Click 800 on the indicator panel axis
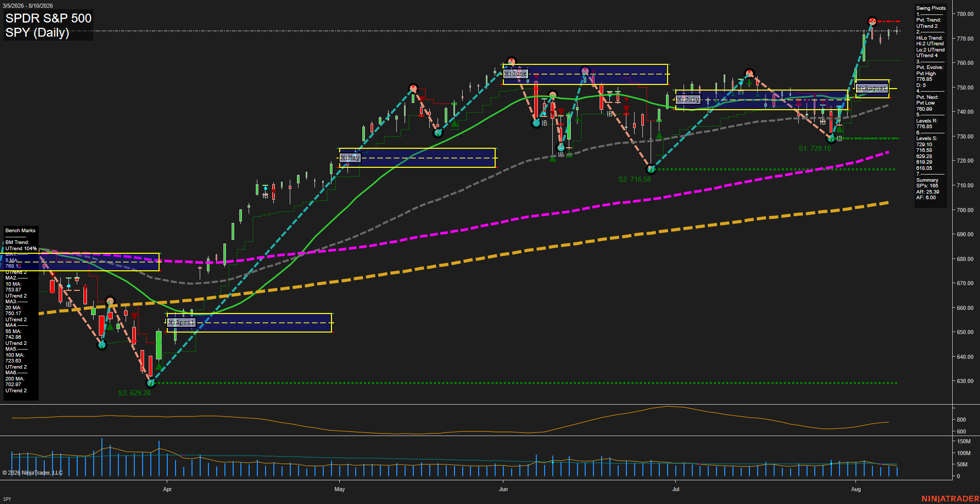The image size is (980, 504). [x=961, y=420]
